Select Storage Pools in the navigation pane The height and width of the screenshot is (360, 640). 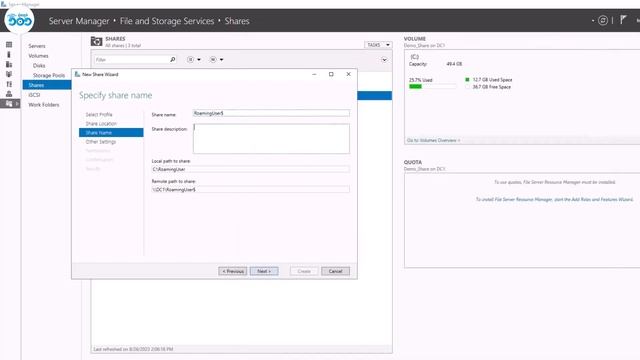[x=49, y=76]
